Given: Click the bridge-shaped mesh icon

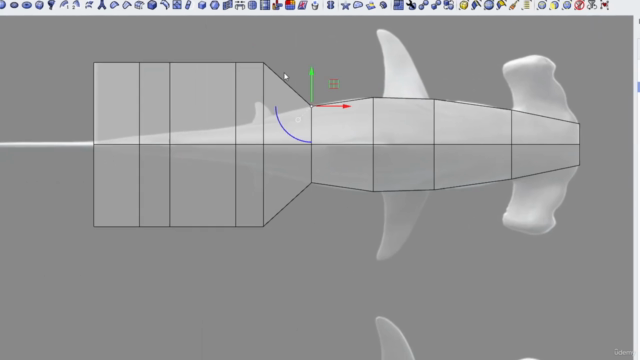Looking at the screenshot, I should [240, 5].
